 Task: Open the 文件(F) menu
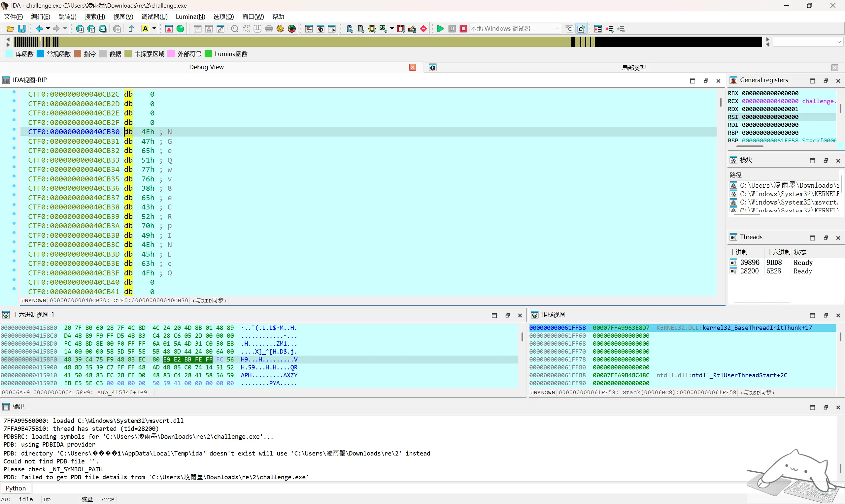(x=14, y=16)
